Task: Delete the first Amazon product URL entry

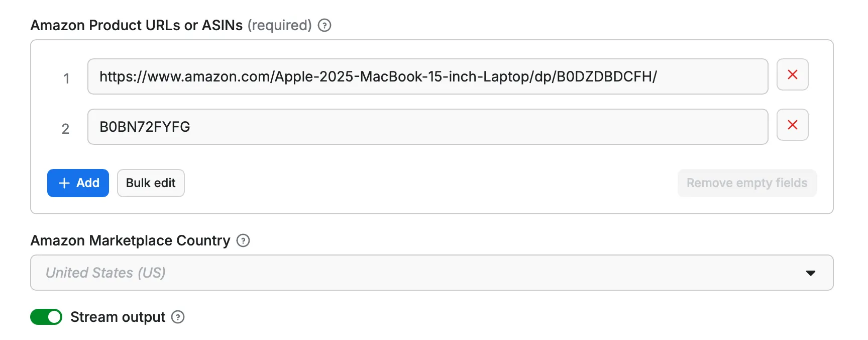Action: [792, 74]
